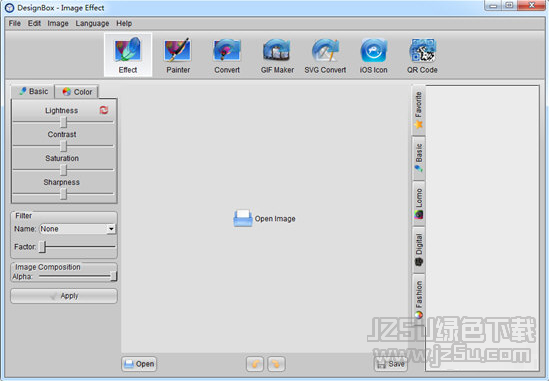Open the Painter tool
Viewport: 549px width, 381px height.
click(178, 55)
